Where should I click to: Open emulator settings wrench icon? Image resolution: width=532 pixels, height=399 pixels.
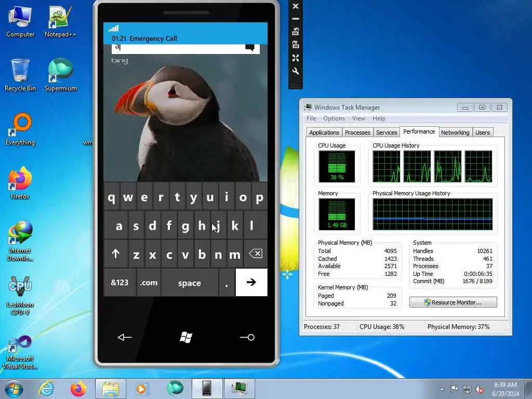click(296, 71)
